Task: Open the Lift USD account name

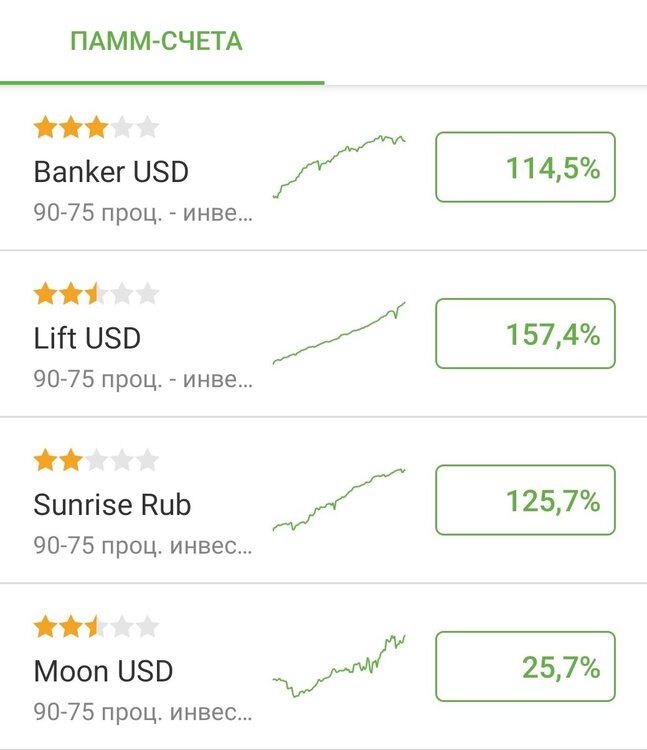Action: point(87,338)
